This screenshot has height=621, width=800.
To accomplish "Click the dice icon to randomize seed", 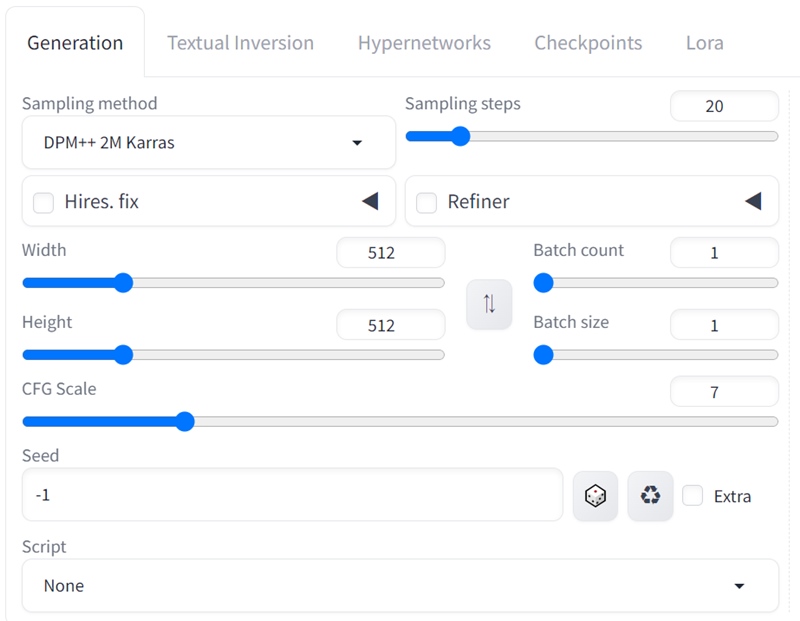I will click(595, 496).
